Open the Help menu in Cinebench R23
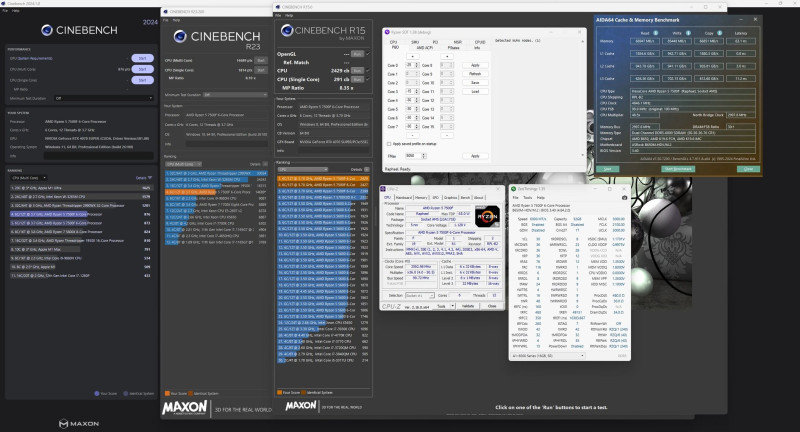The image size is (800, 432). (x=176, y=20)
